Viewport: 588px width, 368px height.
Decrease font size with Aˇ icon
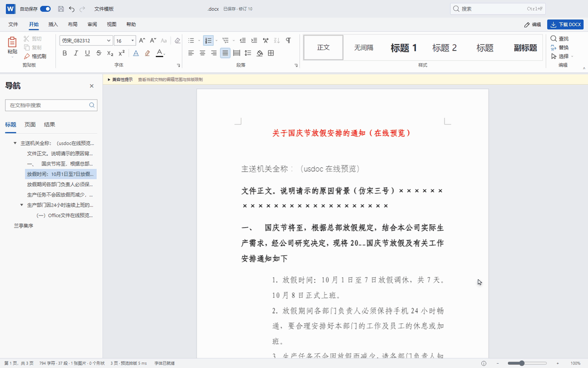point(153,41)
